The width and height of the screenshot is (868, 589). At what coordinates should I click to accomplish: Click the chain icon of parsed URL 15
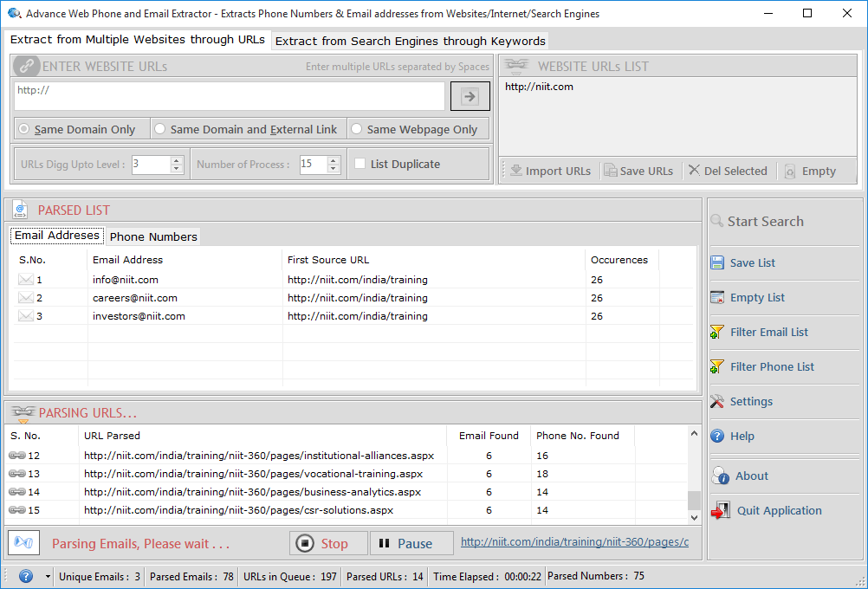pos(17,510)
